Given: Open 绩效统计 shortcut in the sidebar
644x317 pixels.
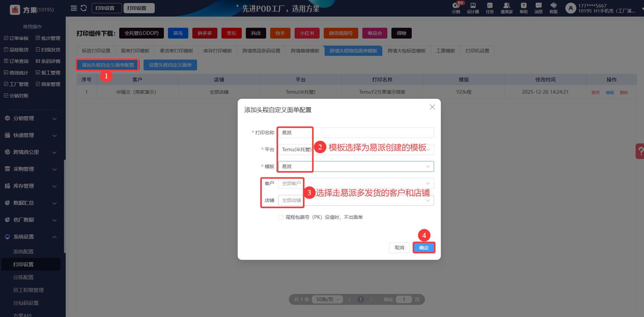Looking at the screenshot, I should (16, 73).
